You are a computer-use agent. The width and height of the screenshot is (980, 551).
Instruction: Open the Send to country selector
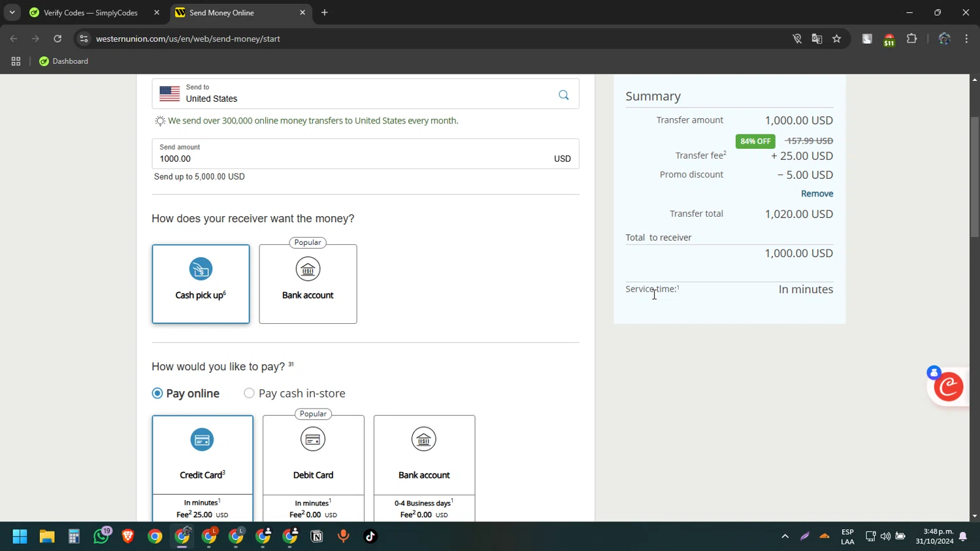365,93
